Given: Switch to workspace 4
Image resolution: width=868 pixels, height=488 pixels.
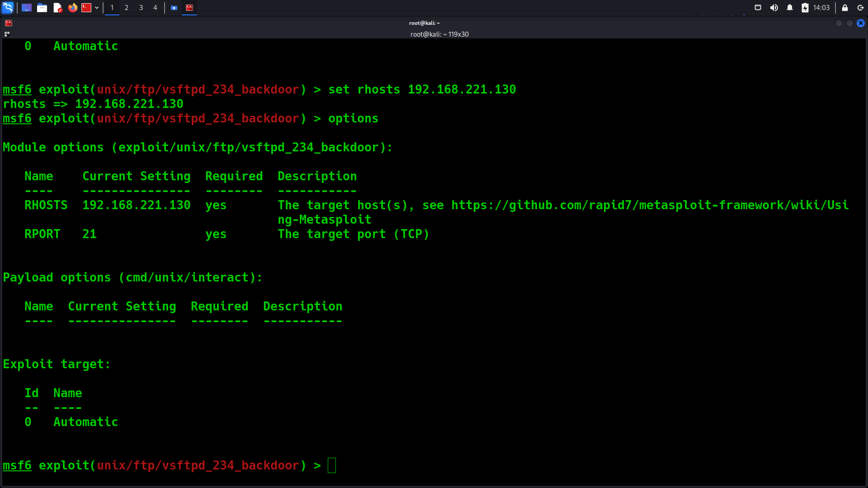Looking at the screenshot, I should coord(155,8).
